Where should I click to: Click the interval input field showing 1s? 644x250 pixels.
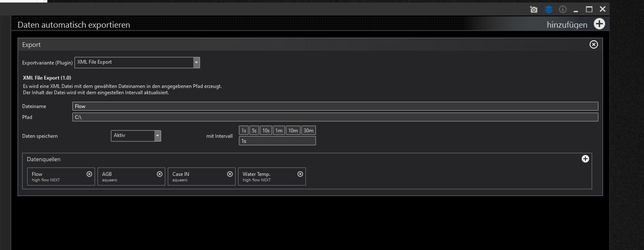click(x=277, y=141)
